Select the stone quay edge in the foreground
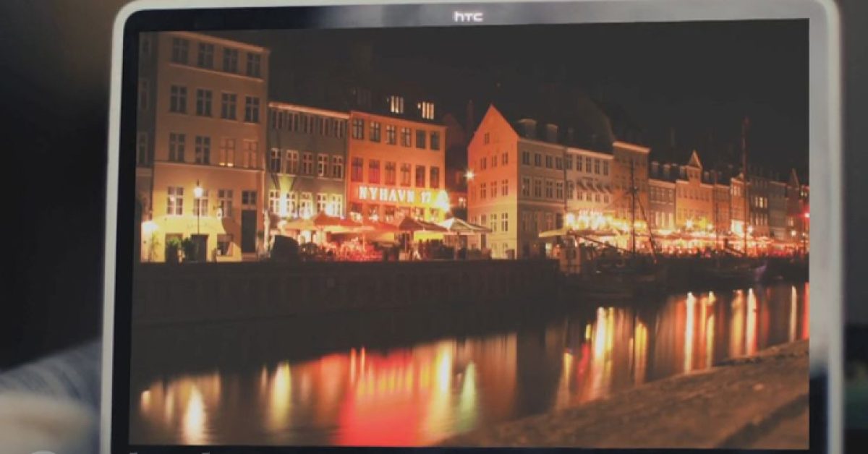The image size is (868, 454). point(651,412)
